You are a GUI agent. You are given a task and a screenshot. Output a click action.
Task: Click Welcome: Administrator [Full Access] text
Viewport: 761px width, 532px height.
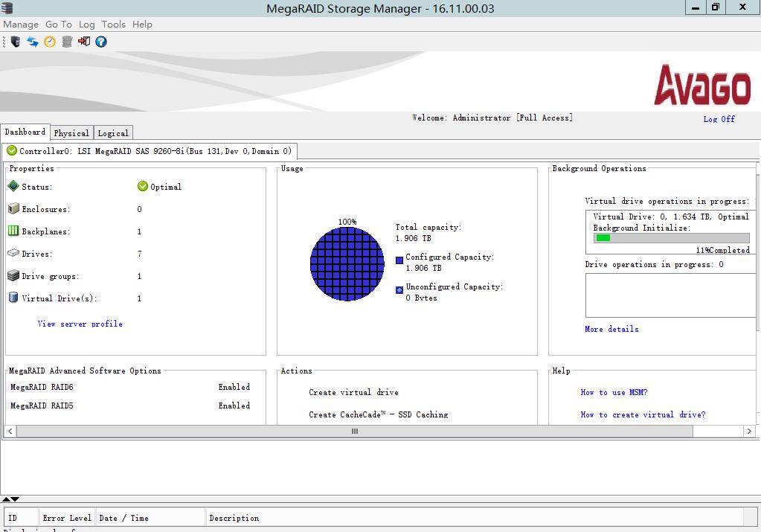point(492,118)
